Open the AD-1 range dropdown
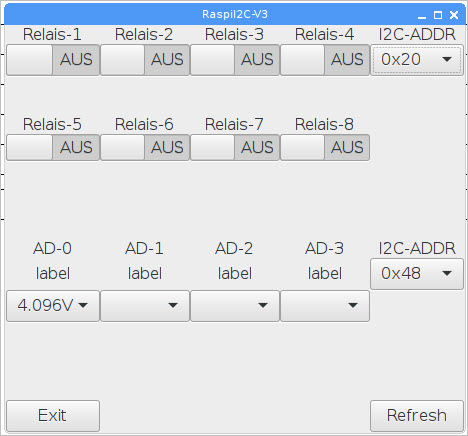The width and height of the screenshot is (468, 436). [145, 306]
